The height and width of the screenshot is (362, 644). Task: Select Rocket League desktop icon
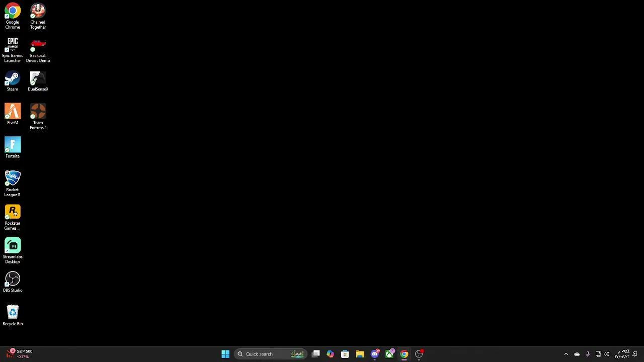click(13, 184)
